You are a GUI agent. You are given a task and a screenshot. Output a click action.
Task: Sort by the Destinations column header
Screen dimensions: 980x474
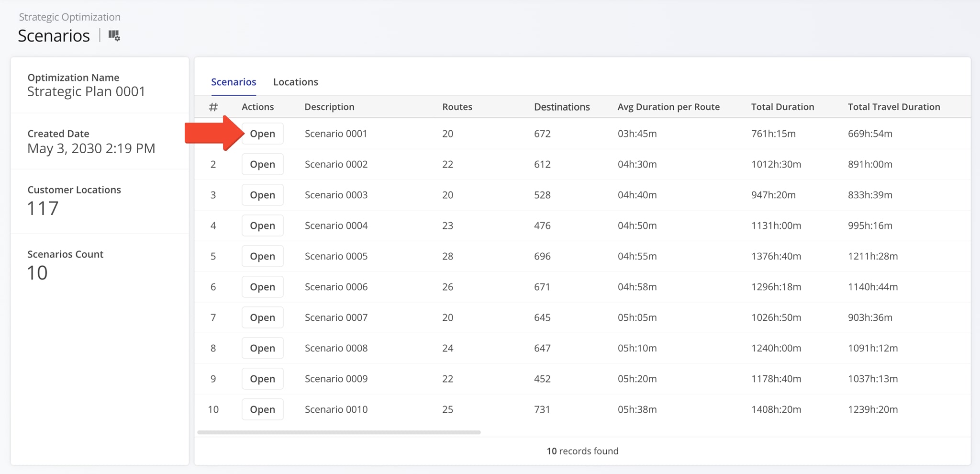point(562,107)
